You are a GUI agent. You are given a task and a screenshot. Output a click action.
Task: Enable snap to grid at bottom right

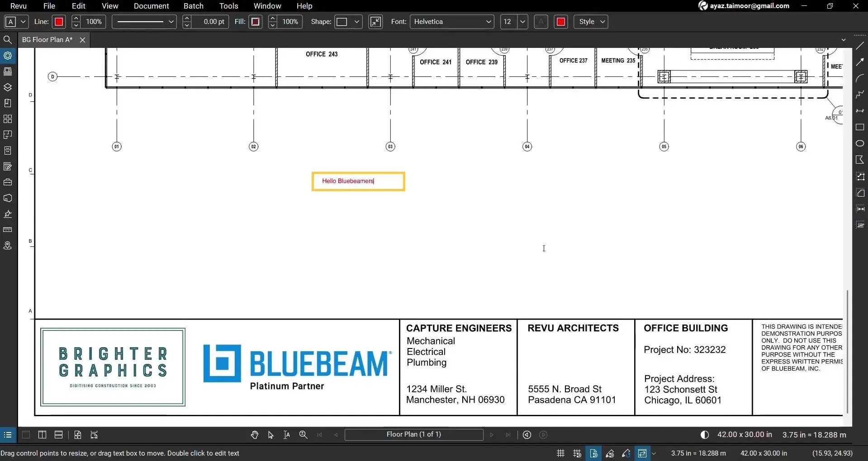click(577, 453)
